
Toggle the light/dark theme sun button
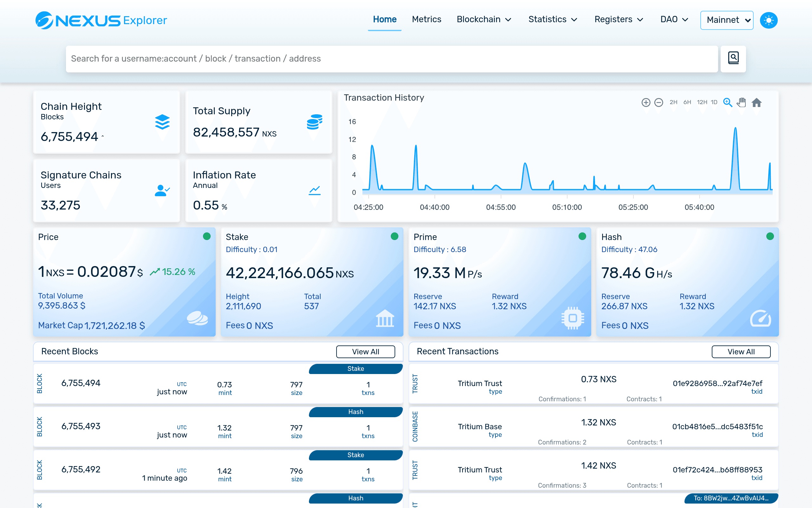point(768,20)
